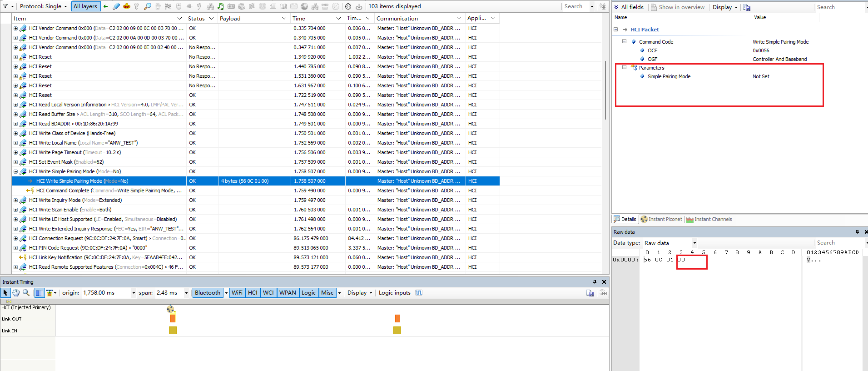Toggle the WCI timing filter
The image size is (868, 371).
pyautogui.click(x=268, y=293)
